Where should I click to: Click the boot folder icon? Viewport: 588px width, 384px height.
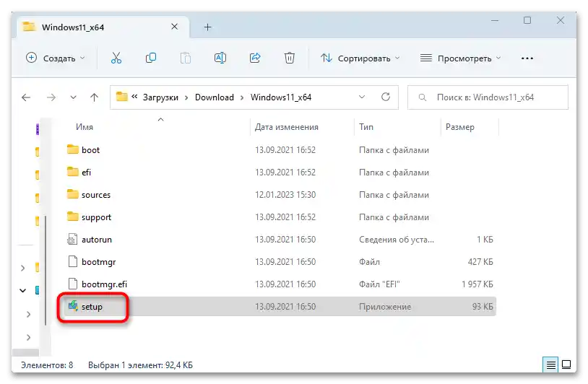pos(73,149)
